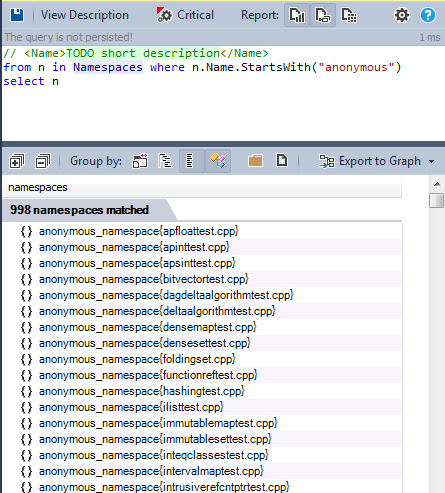Screen dimensions: 445x493
Task: Toggle second Report icon
Action: click(323, 15)
